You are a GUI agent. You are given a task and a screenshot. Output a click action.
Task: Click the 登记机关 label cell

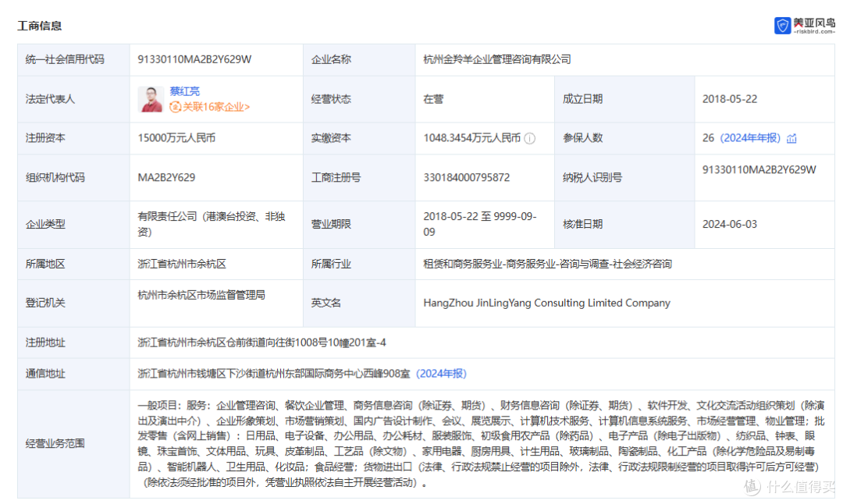pos(73,303)
